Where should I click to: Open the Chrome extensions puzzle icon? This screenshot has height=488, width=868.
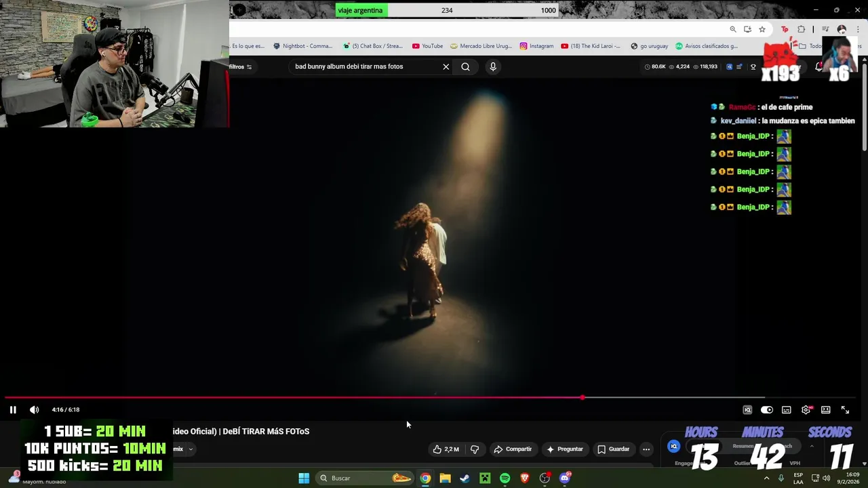[x=801, y=29]
